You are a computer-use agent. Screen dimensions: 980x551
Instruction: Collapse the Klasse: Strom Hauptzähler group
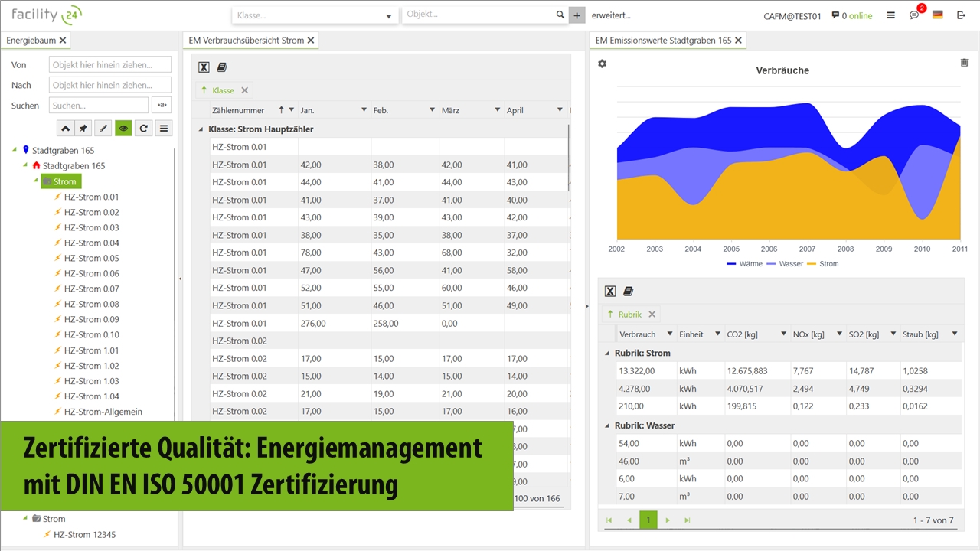(201, 130)
